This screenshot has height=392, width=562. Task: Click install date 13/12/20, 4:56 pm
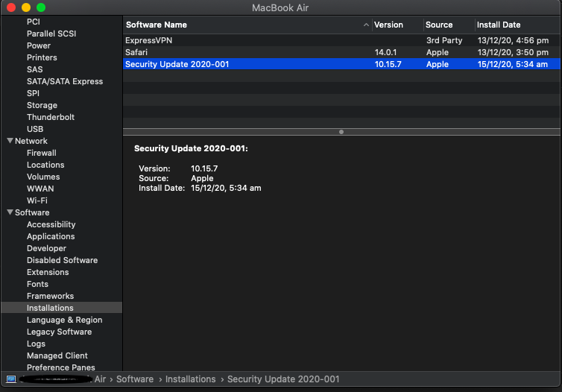513,40
